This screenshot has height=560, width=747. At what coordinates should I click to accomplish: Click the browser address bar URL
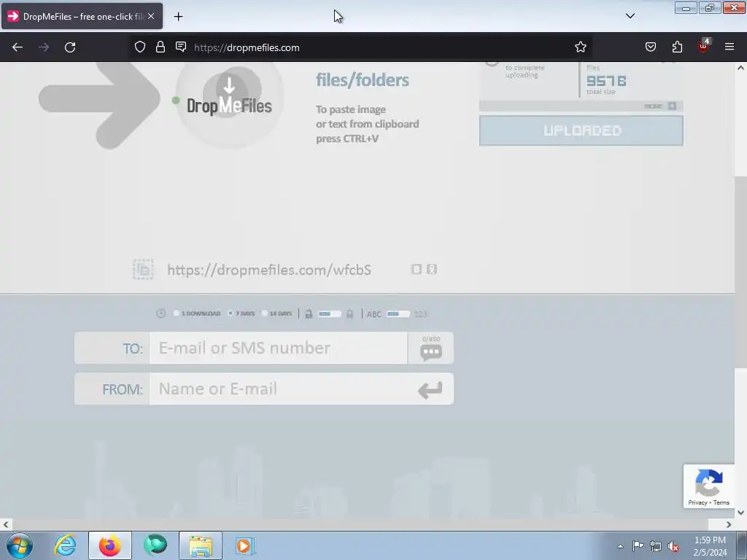coord(247,47)
